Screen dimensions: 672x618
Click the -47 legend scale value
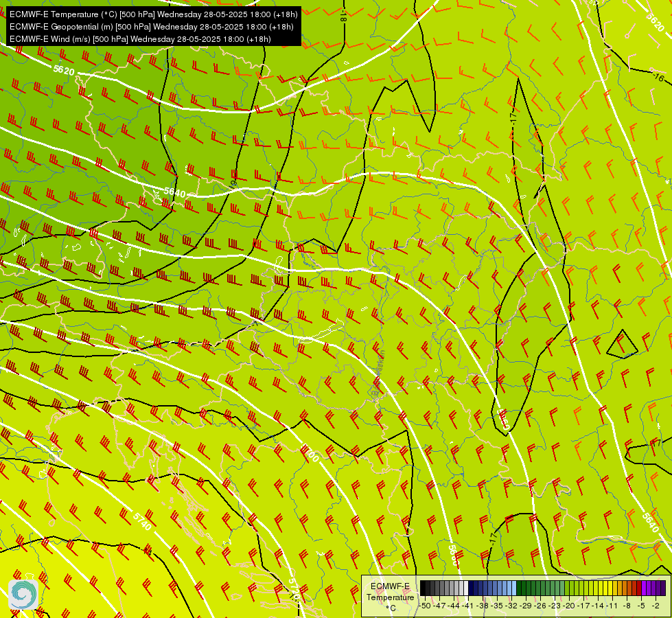click(440, 606)
